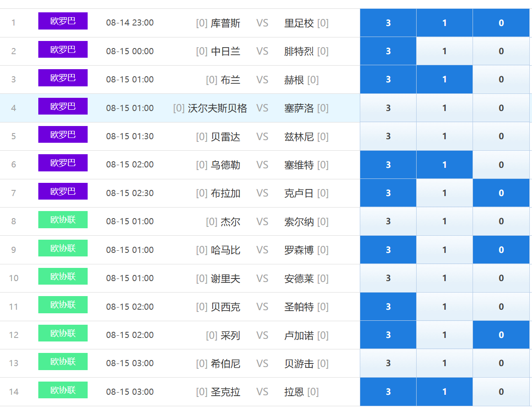532x408 pixels.
Task: Click the home team name 希伯尼
Action: point(225,363)
